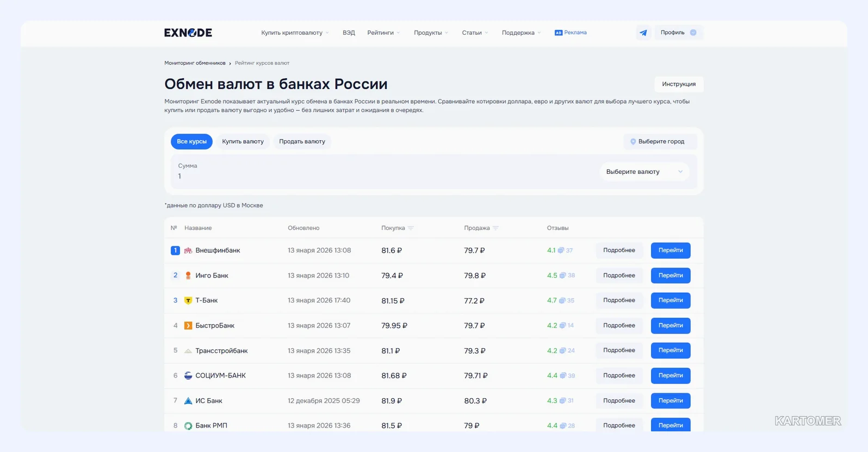The image size is (868, 452).
Task: Expand the Купить криптовалюту menu
Action: (x=295, y=33)
